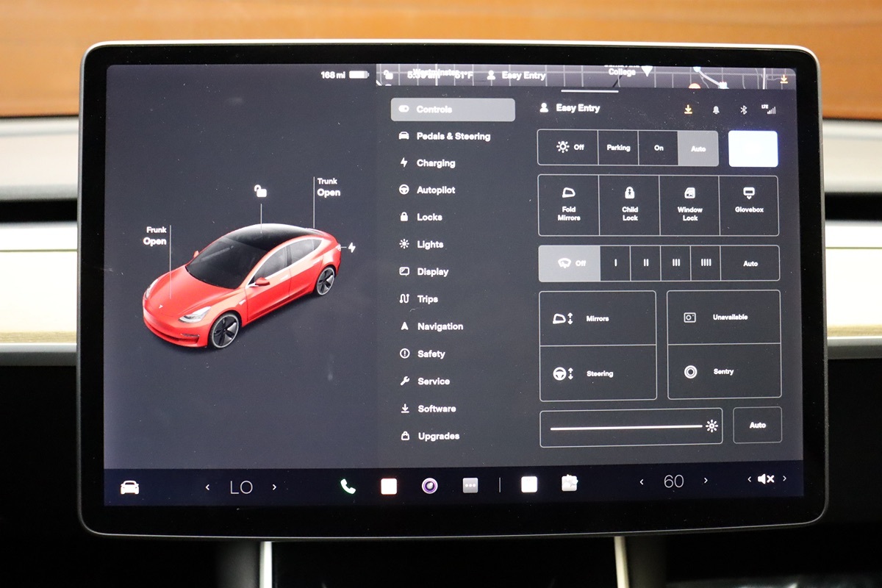Tap the muted volume speaker icon

(x=765, y=479)
